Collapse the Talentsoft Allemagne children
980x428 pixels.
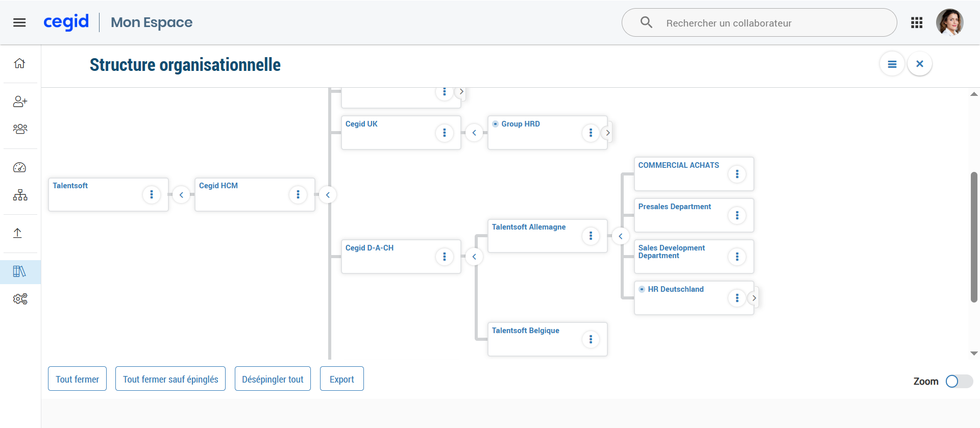620,236
